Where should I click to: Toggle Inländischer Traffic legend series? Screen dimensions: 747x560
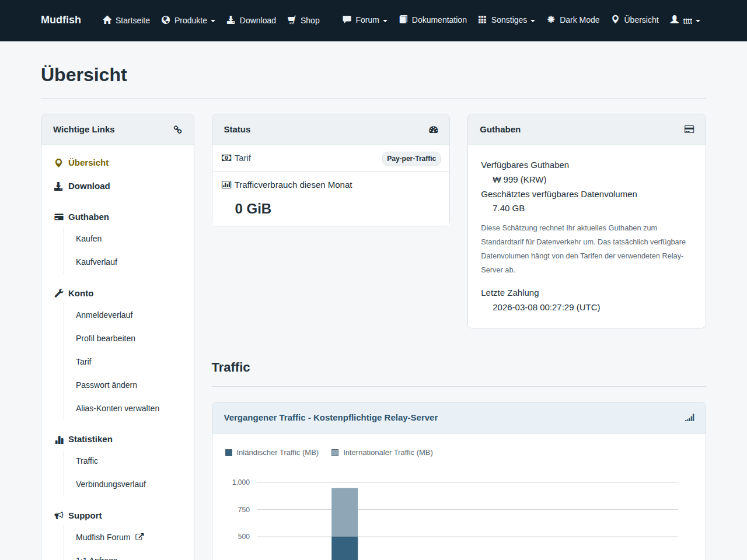pos(272,453)
